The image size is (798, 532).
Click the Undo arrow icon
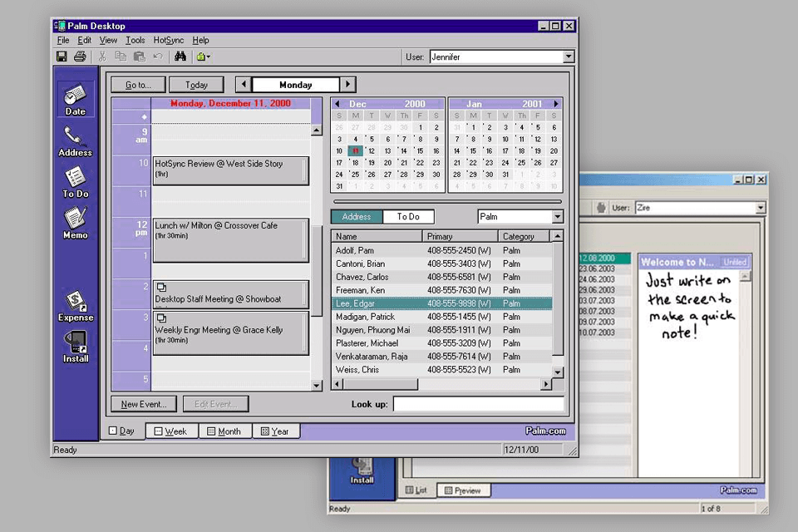pos(158,57)
